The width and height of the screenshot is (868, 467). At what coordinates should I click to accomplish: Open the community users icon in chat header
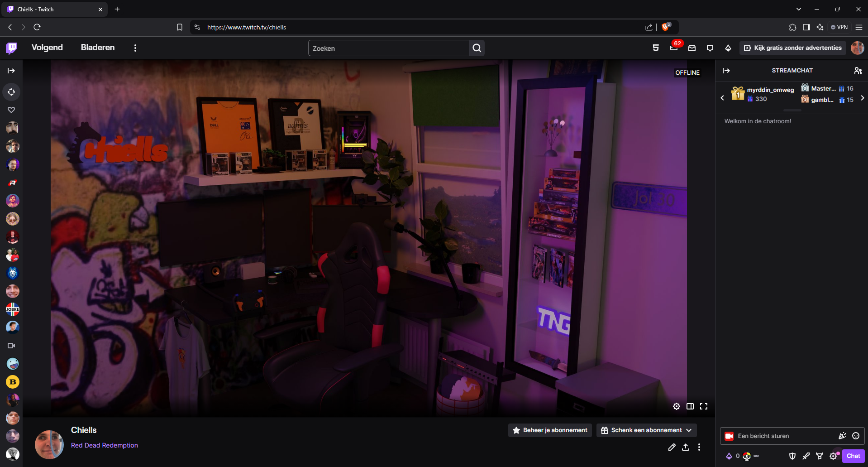[x=858, y=71]
